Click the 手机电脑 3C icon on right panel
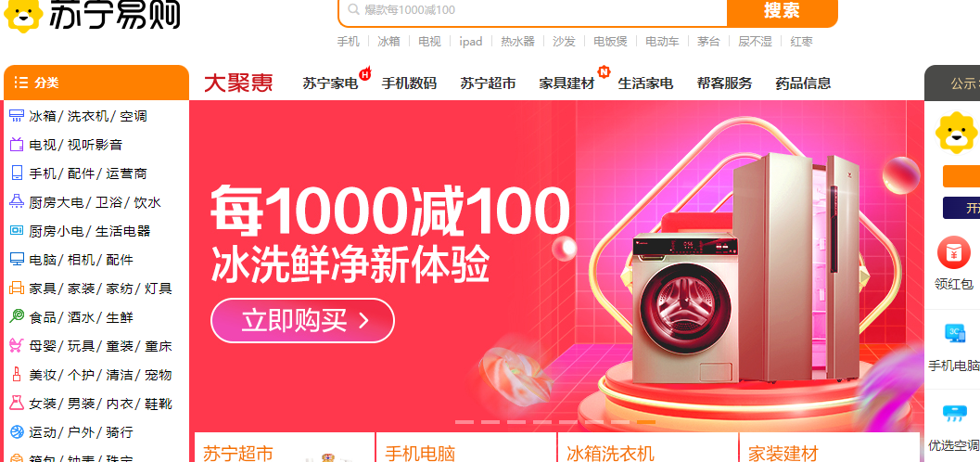This screenshot has height=462, width=980. tap(954, 334)
